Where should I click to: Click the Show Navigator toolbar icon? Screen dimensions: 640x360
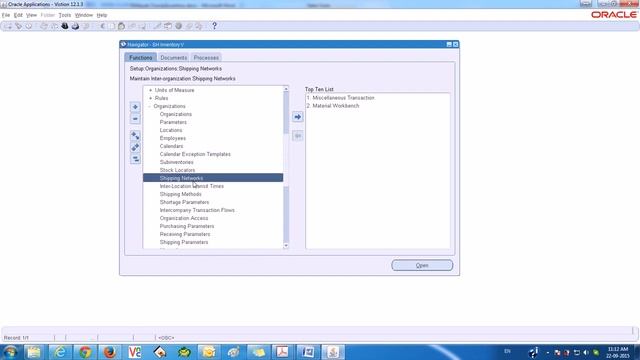[x=29, y=26]
